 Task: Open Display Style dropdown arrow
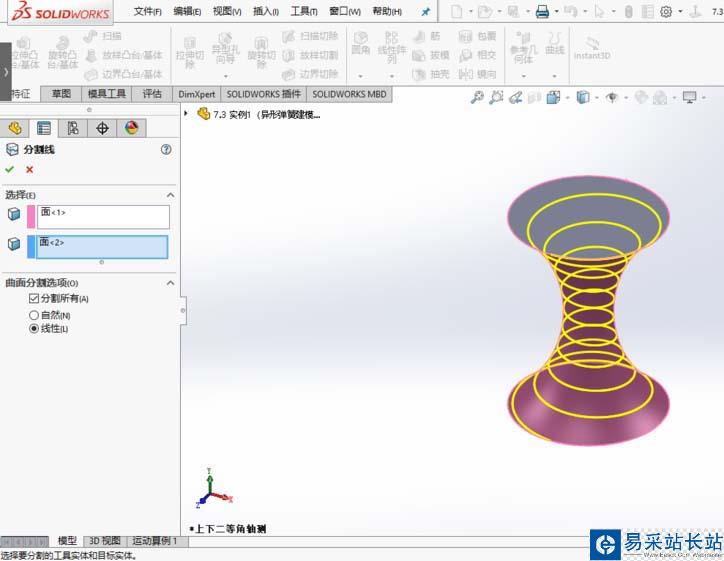(597, 97)
